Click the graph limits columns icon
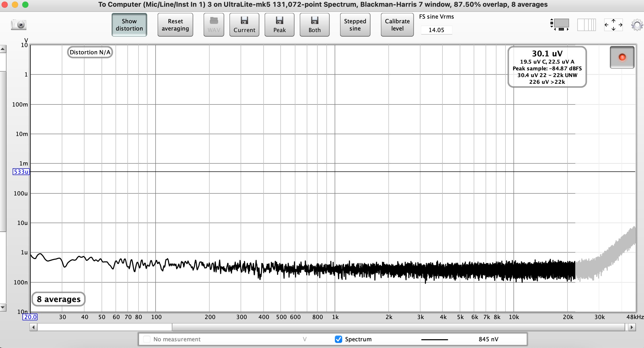Screen dimensions: 644x348 [587, 25]
